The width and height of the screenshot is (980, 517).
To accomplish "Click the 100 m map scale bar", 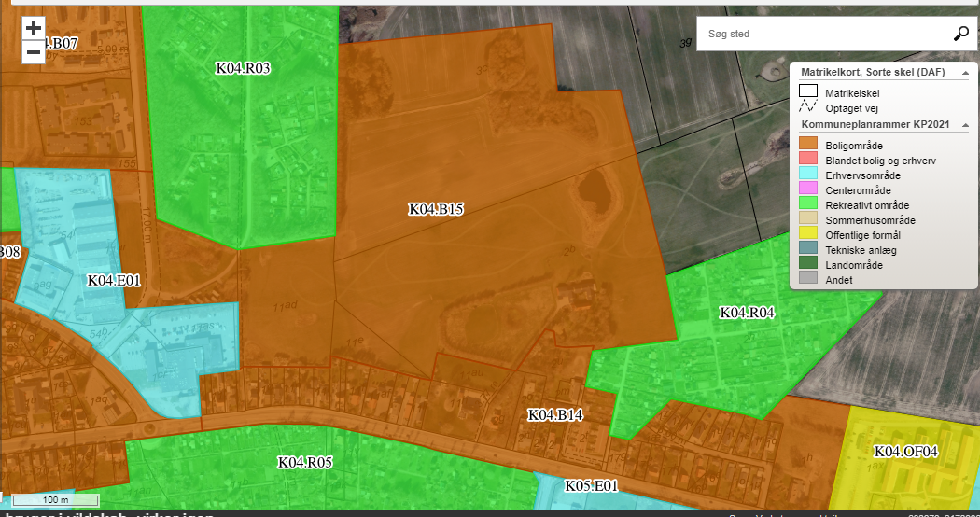I will click(56, 500).
